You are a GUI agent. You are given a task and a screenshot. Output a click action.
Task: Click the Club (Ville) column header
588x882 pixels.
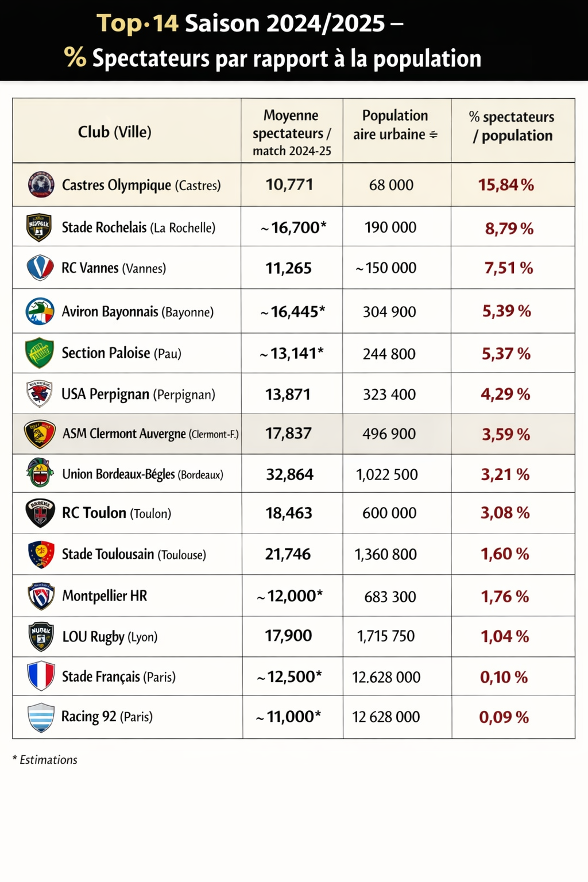pyautogui.click(x=115, y=132)
